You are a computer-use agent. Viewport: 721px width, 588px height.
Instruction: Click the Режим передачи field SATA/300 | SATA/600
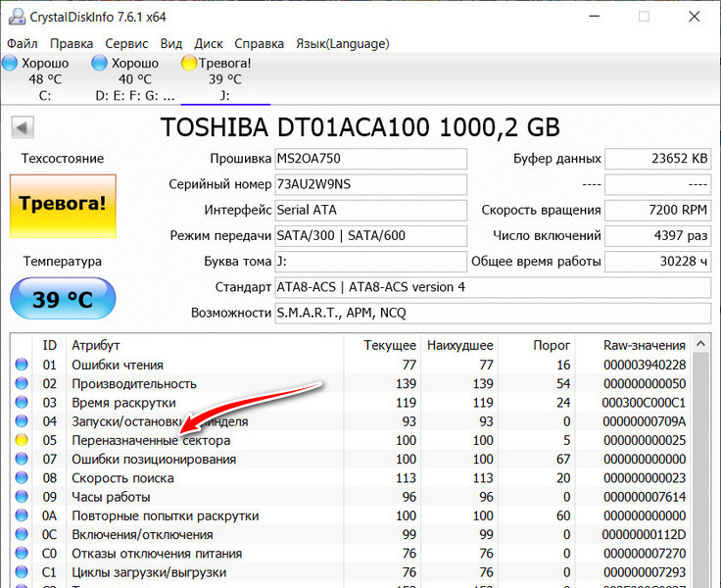[370, 236]
